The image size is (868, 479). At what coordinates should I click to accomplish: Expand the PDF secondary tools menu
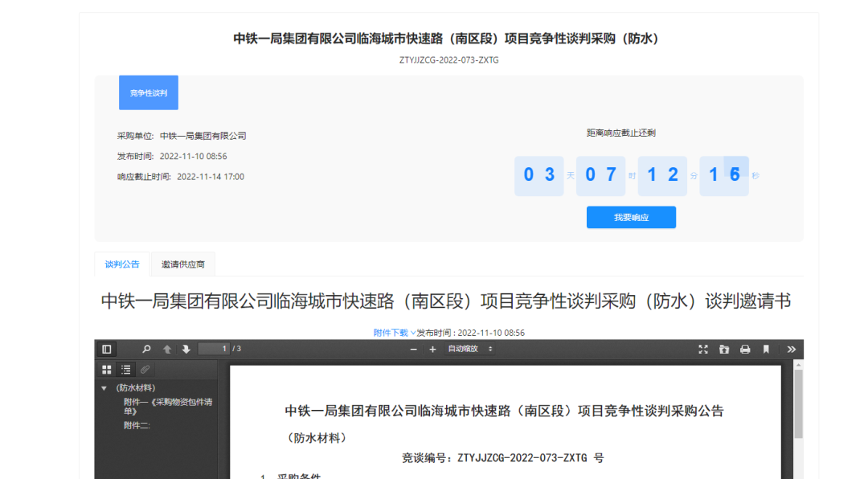(x=792, y=349)
